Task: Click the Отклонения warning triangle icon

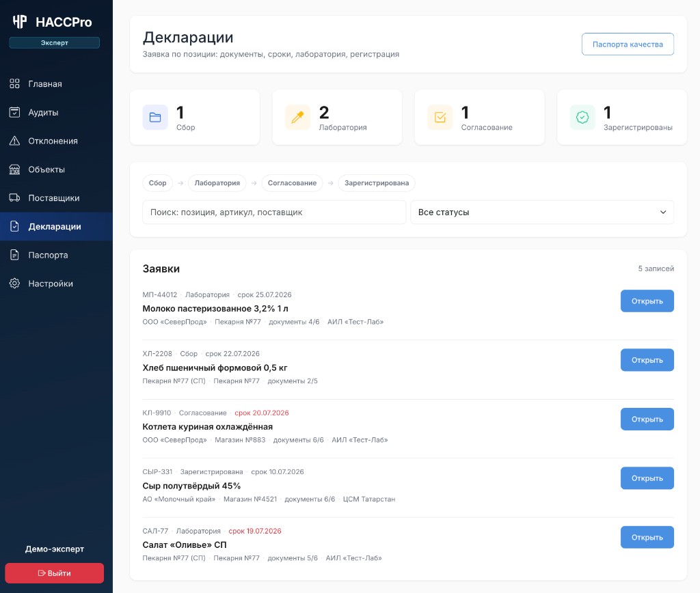Action: [x=15, y=141]
